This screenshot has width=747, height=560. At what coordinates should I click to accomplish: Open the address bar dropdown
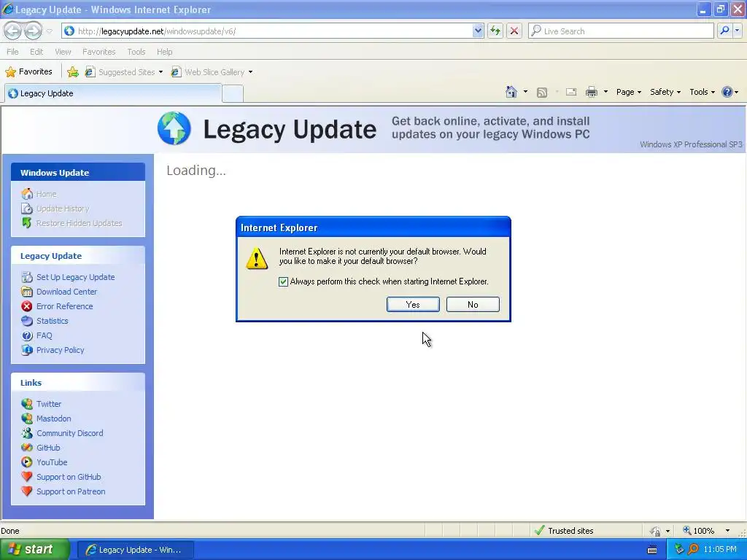[478, 31]
